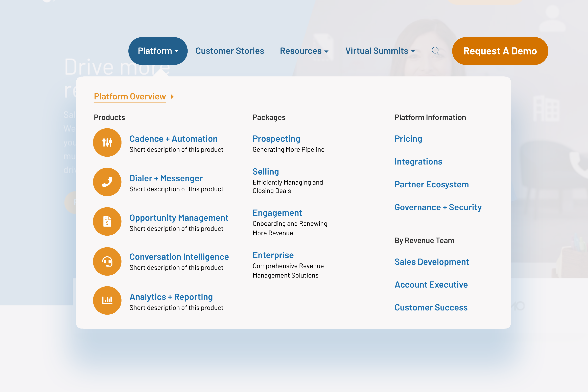
Task: Click the description under Analytics + Reporting
Action: point(176,308)
